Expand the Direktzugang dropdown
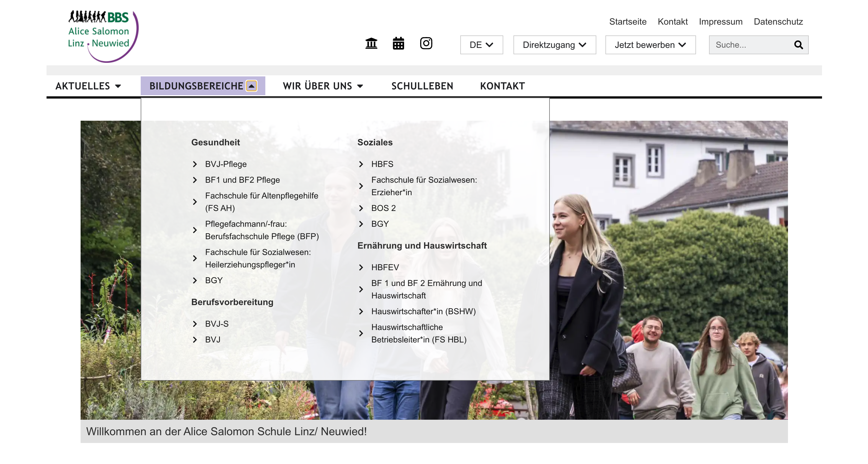The width and height of the screenshot is (868, 464). tap(554, 45)
